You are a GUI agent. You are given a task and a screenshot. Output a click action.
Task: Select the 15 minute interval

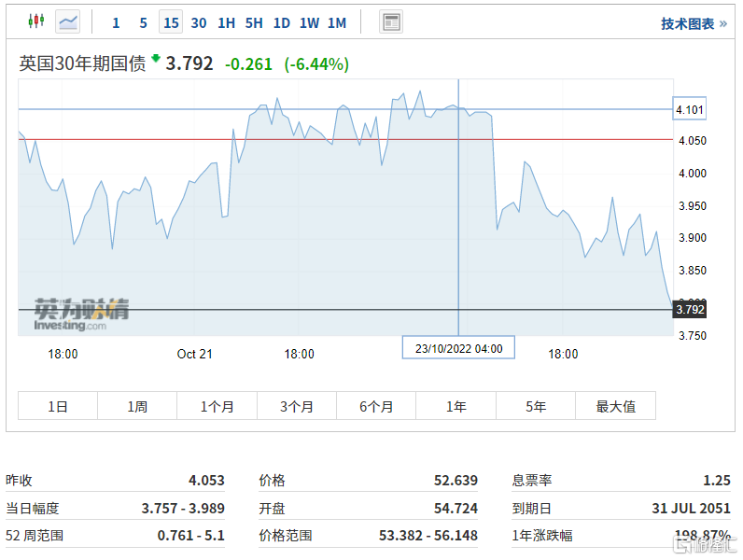(171, 22)
